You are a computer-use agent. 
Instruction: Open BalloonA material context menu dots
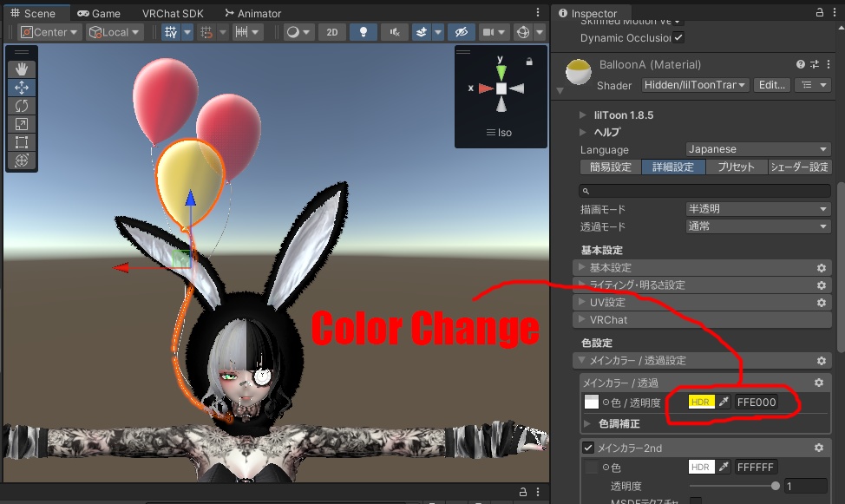coord(829,64)
